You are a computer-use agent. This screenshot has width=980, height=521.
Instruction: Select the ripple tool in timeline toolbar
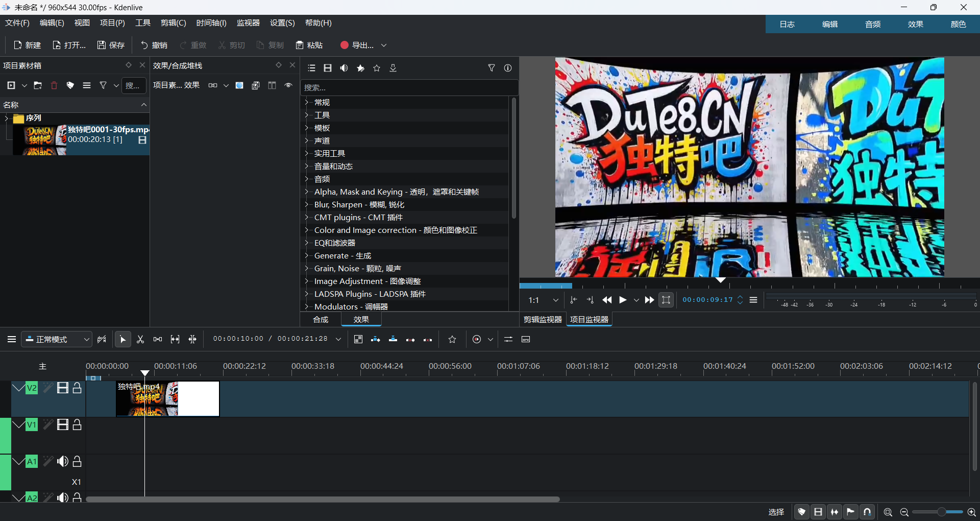(x=192, y=339)
